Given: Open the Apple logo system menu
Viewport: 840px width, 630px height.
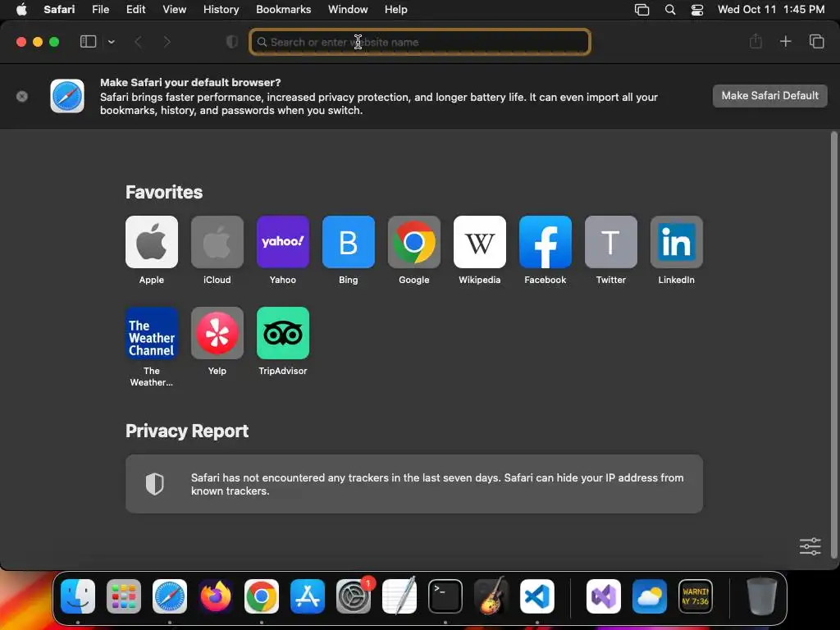Looking at the screenshot, I should coord(21,10).
